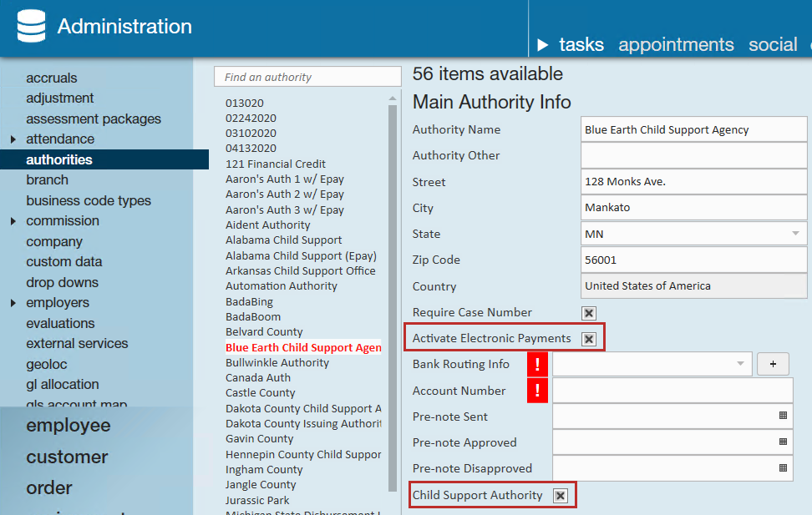This screenshot has height=515, width=812.
Task: Click the scroll-up arrow of authority list
Action: pyautogui.click(x=393, y=98)
